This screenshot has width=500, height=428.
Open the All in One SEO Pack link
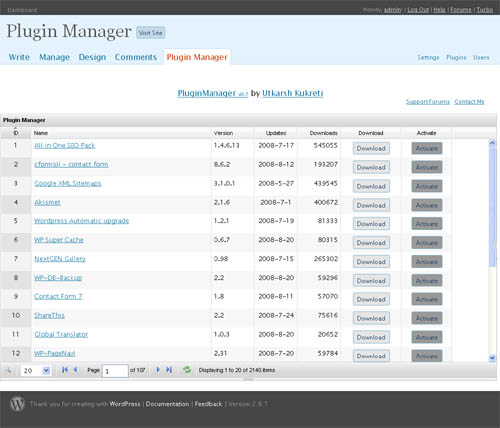point(65,145)
